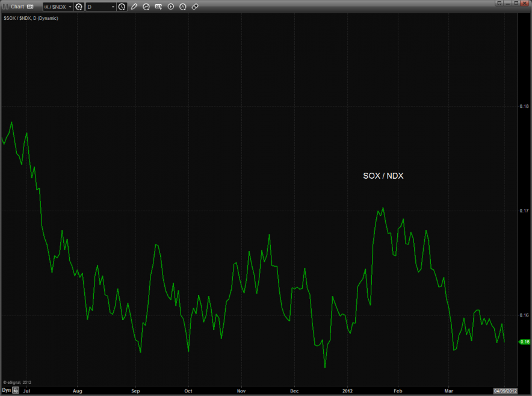Toggle the calendar icon beside Dyn
The width and height of the screenshot is (532, 396).
pyautogui.click(x=16, y=391)
